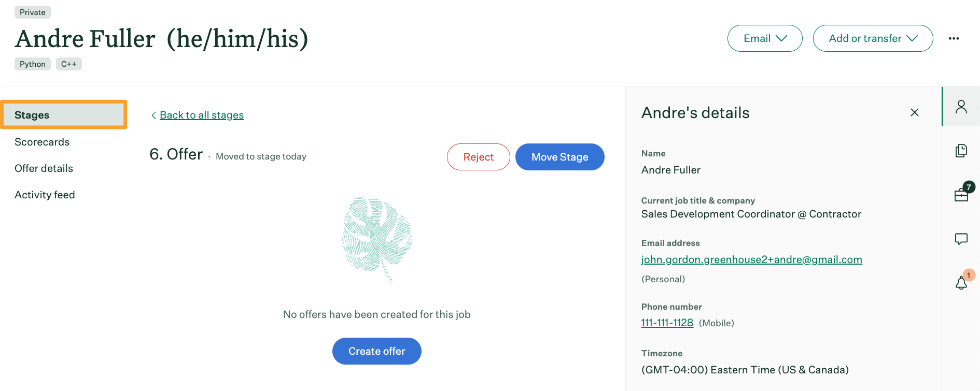Expand the Add or transfer dropdown
The height and width of the screenshot is (391, 980).
point(873,38)
